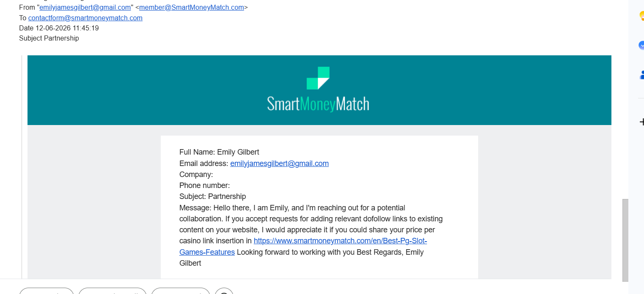Screen dimensions: 644x294
Task: Open the email address link after Full Name
Action: click(279, 163)
